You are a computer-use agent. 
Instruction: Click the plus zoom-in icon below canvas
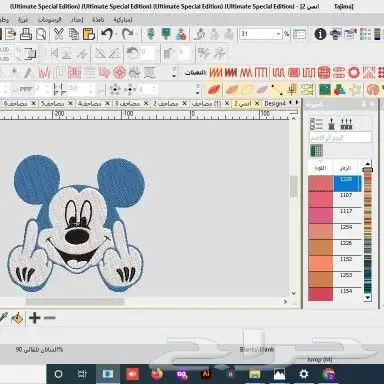[35, 318]
